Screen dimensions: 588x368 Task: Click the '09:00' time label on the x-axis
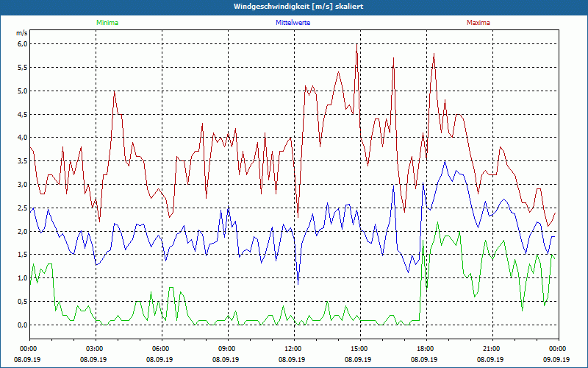228,349
